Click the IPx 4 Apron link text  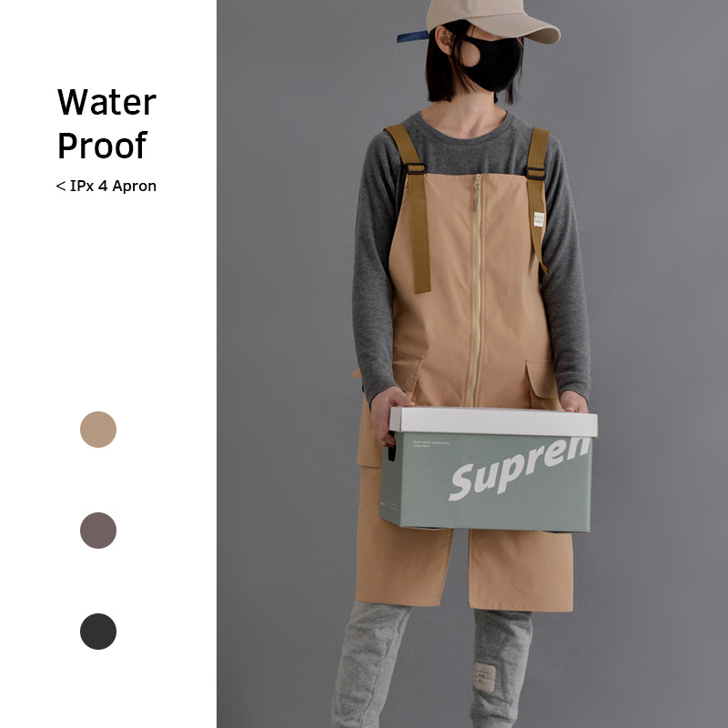tap(113, 187)
